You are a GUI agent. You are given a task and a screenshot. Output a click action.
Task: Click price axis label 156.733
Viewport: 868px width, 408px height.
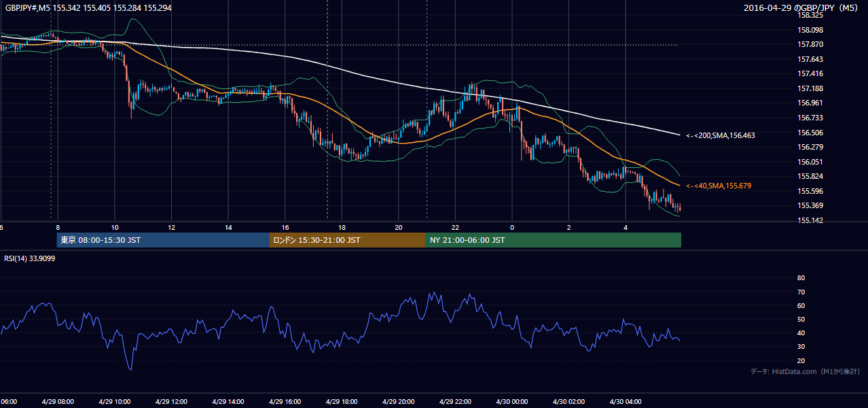[811, 118]
